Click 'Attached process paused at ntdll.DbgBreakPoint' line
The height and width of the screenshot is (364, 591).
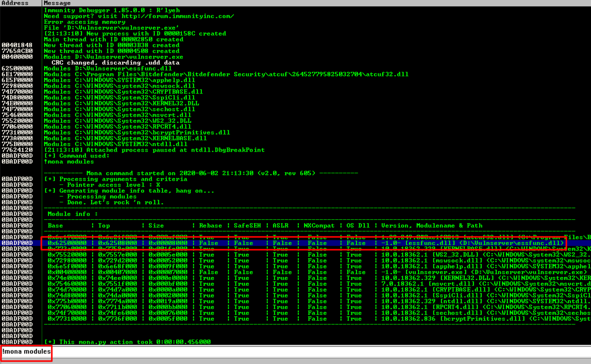[154, 150]
